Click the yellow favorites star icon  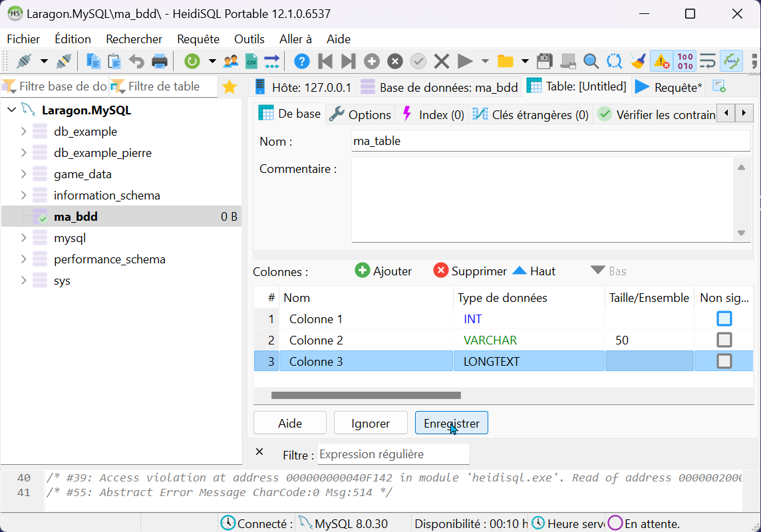[x=229, y=86]
